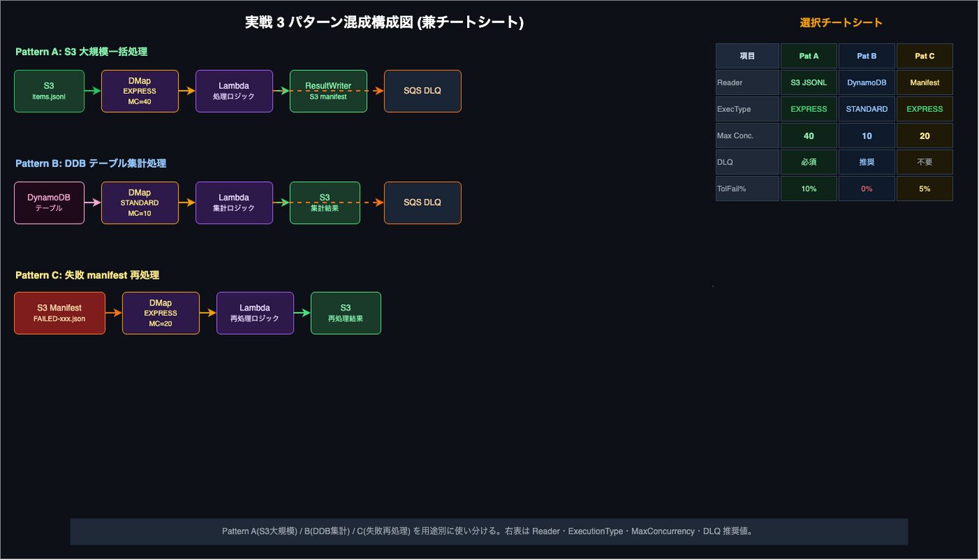Image resolution: width=979 pixels, height=560 pixels.
Task: Select the Pattern A: S3 大規模一括処理 heading
Action: coord(81,52)
